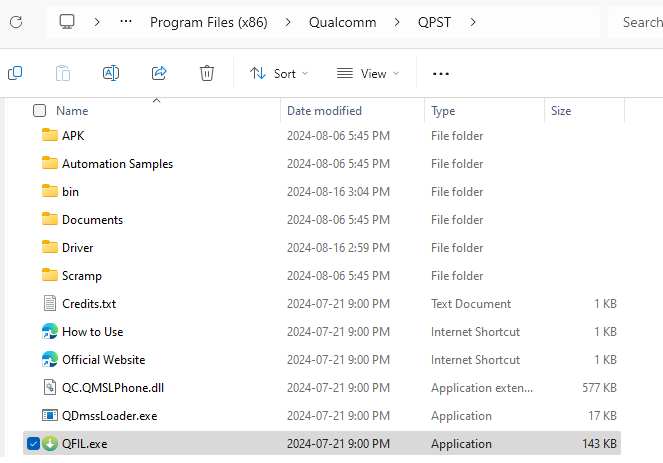The image size is (663, 463).
Task: Click the Credits.txt file icon
Action: pos(50,303)
